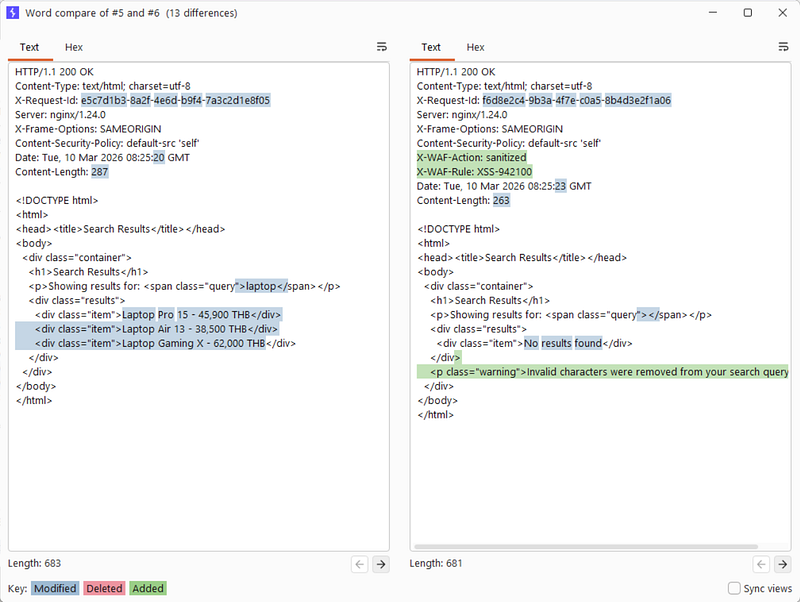Go to next difference in right pane
The height and width of the screenshot is (602, 800).
(782, 564)
